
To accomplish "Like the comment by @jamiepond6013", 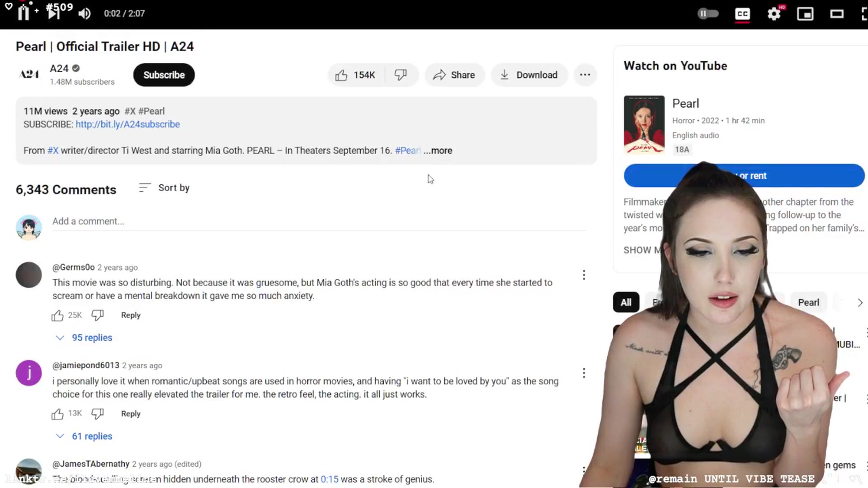I will coord(57,414).
